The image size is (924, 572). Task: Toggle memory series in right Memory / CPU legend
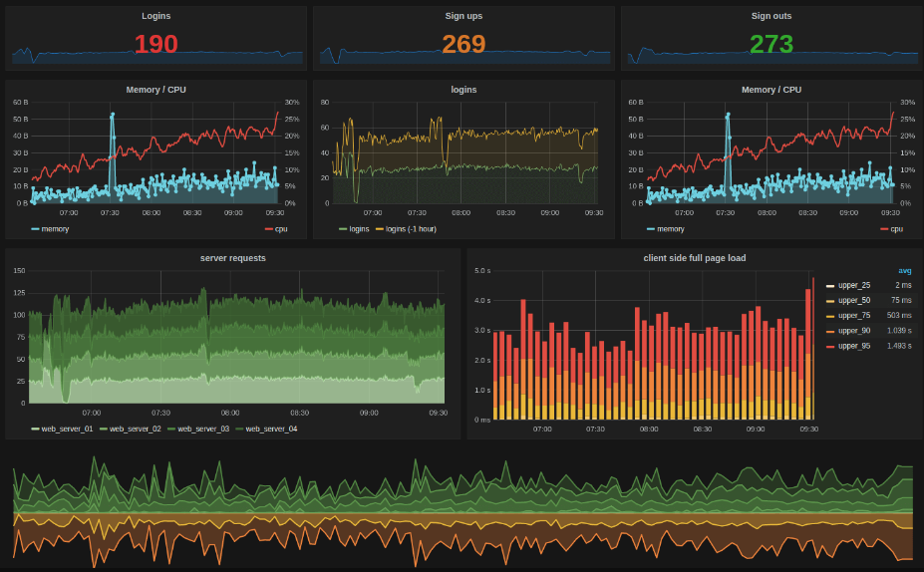click(x=671, y=229)
